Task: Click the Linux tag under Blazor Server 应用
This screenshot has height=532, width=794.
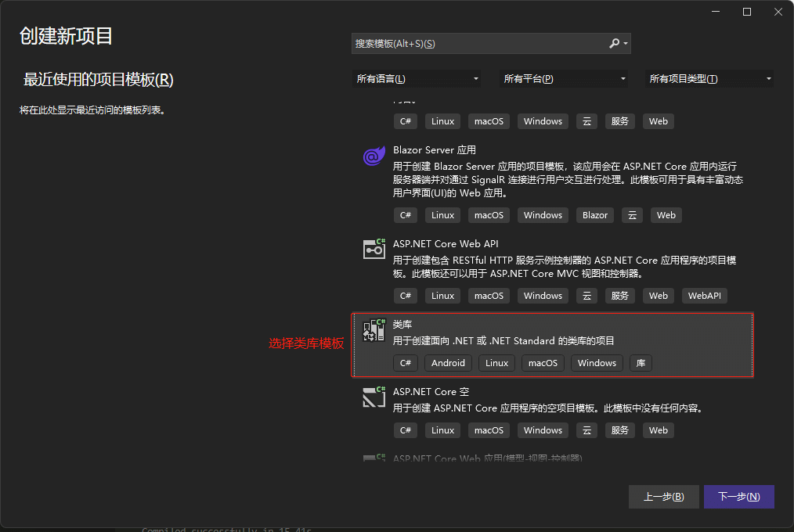Action: coord(442,215)
